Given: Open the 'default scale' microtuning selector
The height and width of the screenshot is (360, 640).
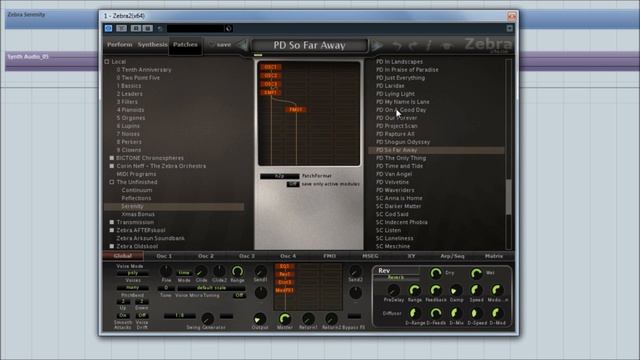Looking at the screenshot, I should click(x=211, y=288).
